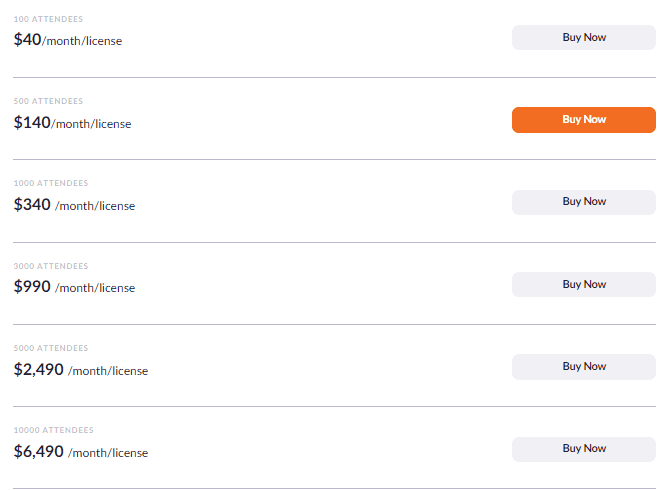Click the "100 ATTENDEES" label
The width and height of the screenshot is (663, 490).
pyautogui.click(x=48, y=19)
